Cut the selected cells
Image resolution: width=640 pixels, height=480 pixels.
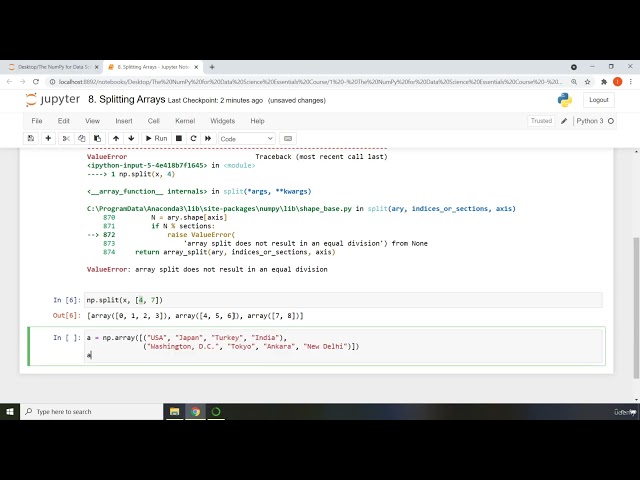[x=66, y=138]
